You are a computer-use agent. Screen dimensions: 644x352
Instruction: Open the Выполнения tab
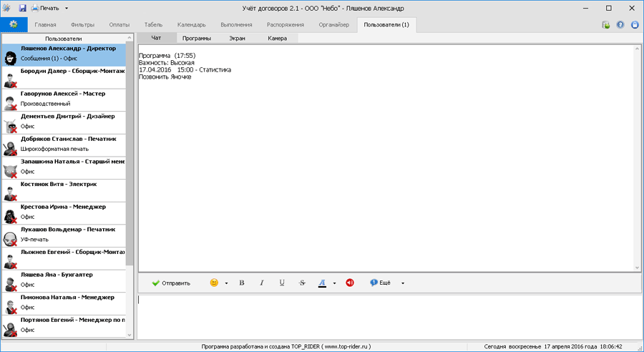pyautogui.click(x=236, y=24)
